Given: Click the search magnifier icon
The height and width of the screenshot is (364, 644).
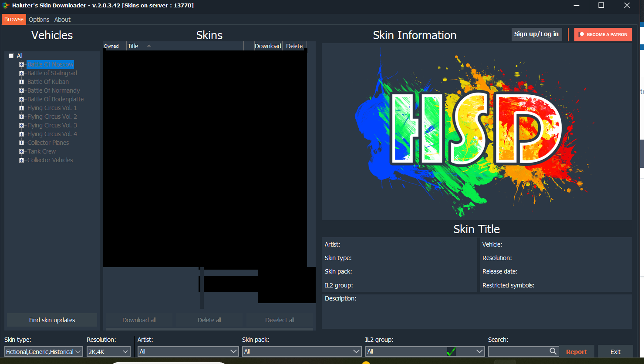Looking at the screenshot, I should tap(553, 351).
